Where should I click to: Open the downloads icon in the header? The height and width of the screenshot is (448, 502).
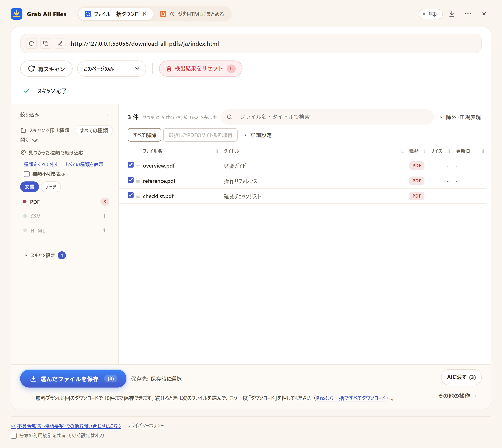[x=452, y=14]
